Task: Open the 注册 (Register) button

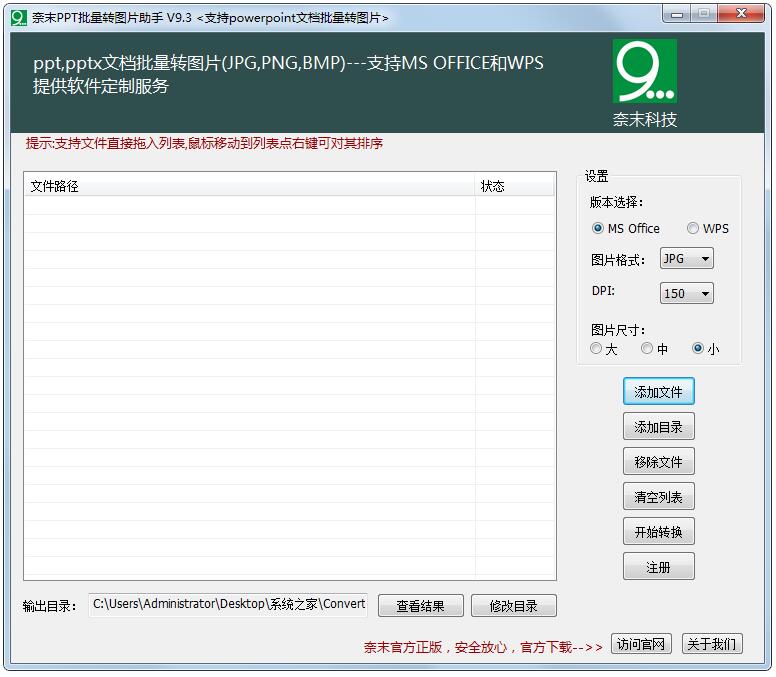Action: 658,567
